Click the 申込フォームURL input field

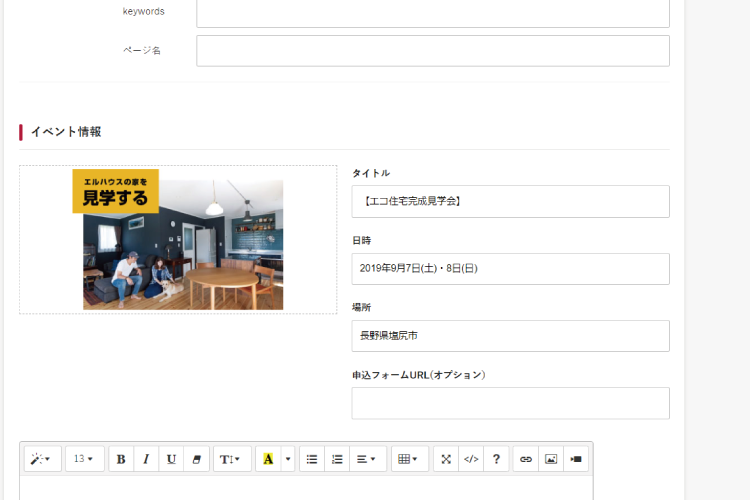click(x=510, y=403)
